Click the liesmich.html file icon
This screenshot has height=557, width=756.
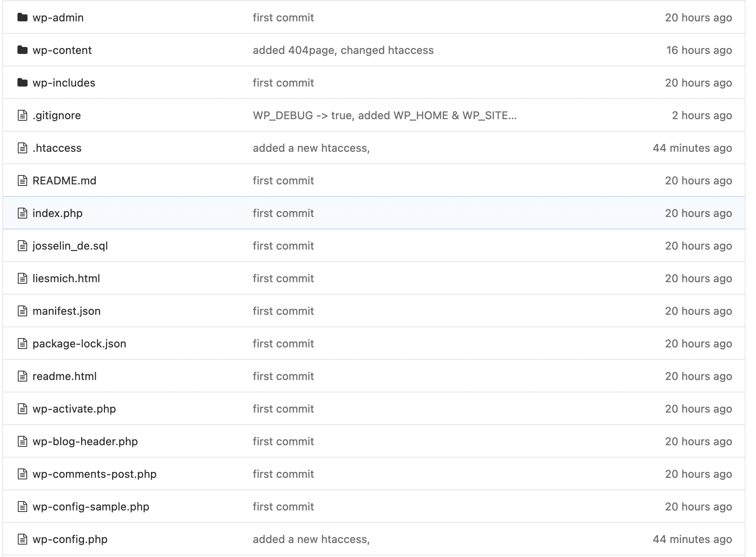pos(22,278)
